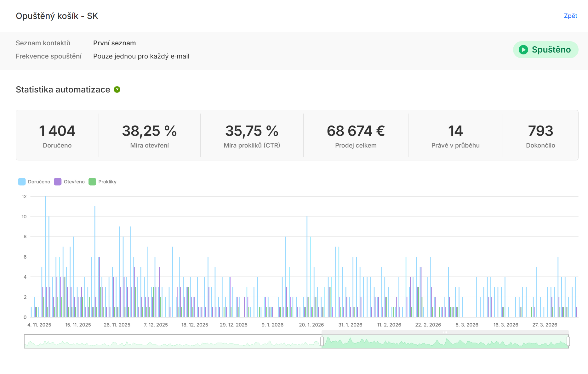Click the 7. 12. 2025 axis label
588x374 pixels.
pyautogui.click(x=156, y=325)
